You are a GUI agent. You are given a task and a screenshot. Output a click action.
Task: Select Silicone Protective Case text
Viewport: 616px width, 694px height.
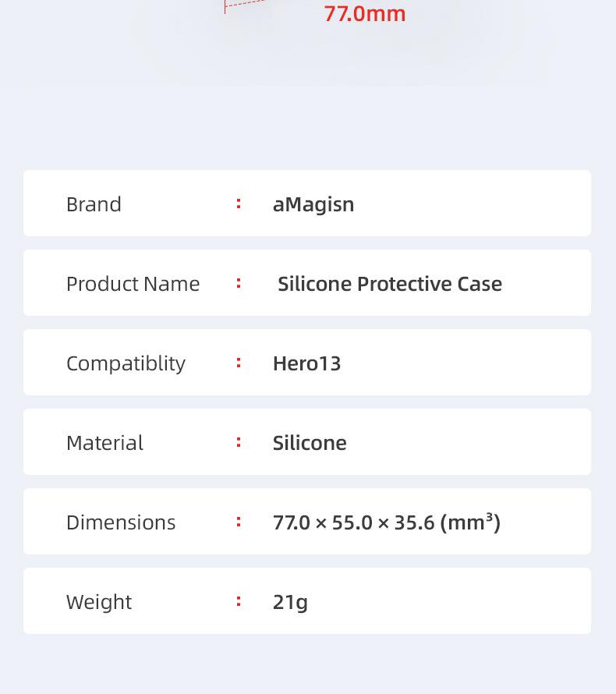(390, 284)
